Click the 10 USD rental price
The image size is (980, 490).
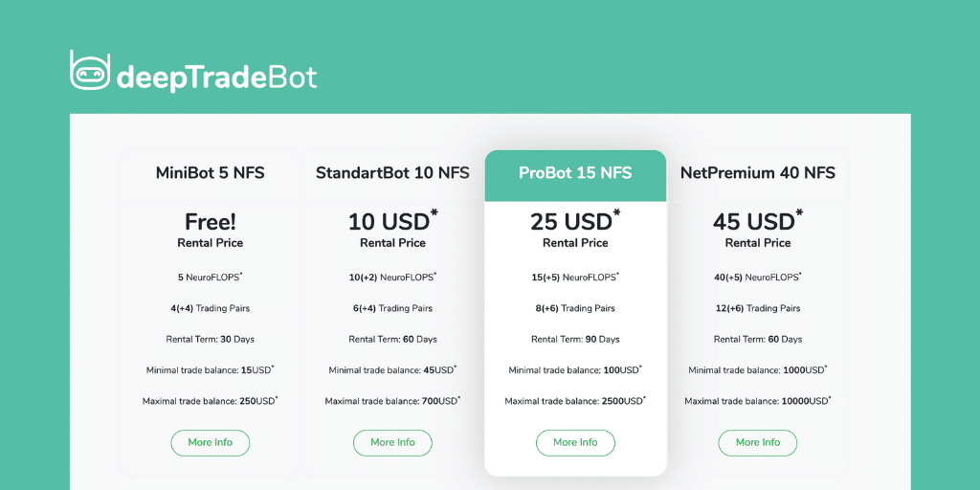coord(391,222)
